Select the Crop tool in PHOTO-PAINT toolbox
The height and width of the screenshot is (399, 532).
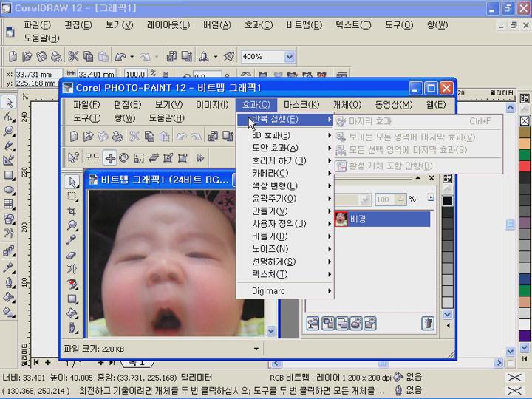click(x=72, y=211)
